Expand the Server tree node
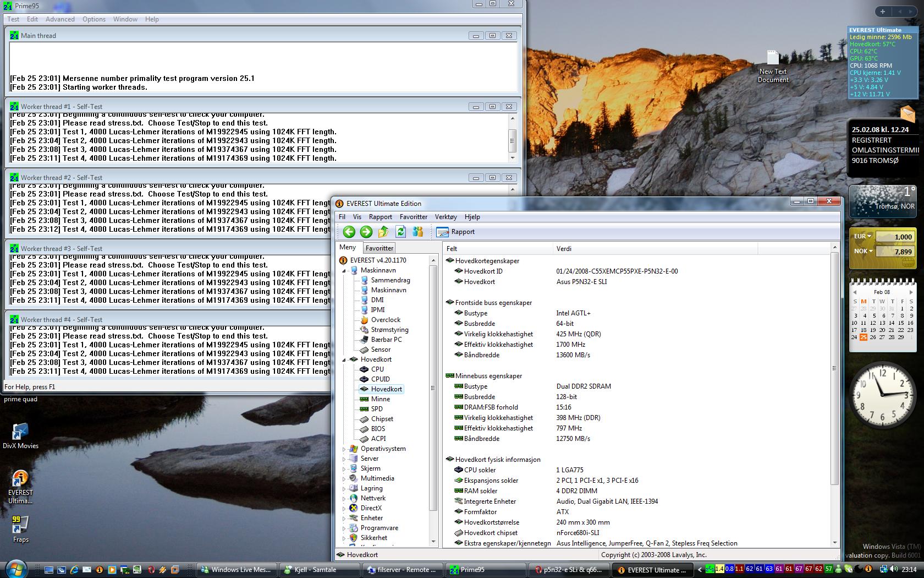The width and height of the screenshot is (924, 578). [344, 459]
